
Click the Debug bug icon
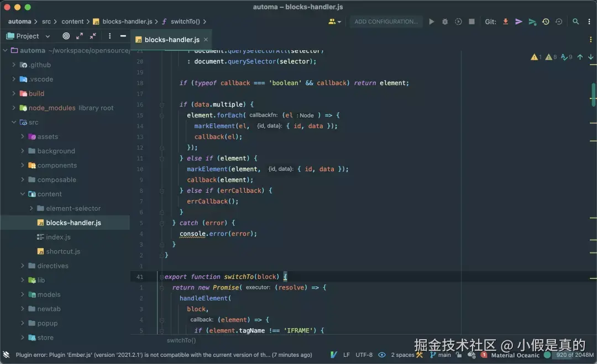click(x=444, y=22)
